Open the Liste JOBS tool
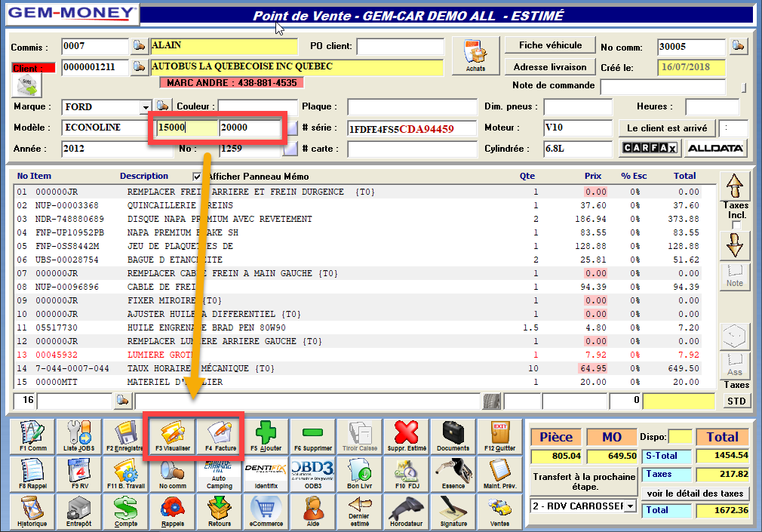Viewport: 762px width, 532px height. [78, 435]
